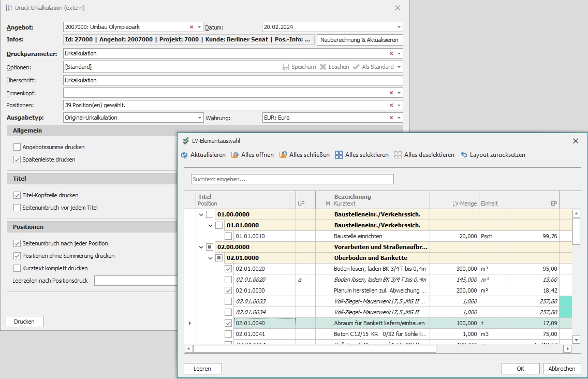This screenshot has height=379, width=588.
Task: Click the Layout zurücksetzen undo icon
Action: pyautogui.click(x=464, y=155)
